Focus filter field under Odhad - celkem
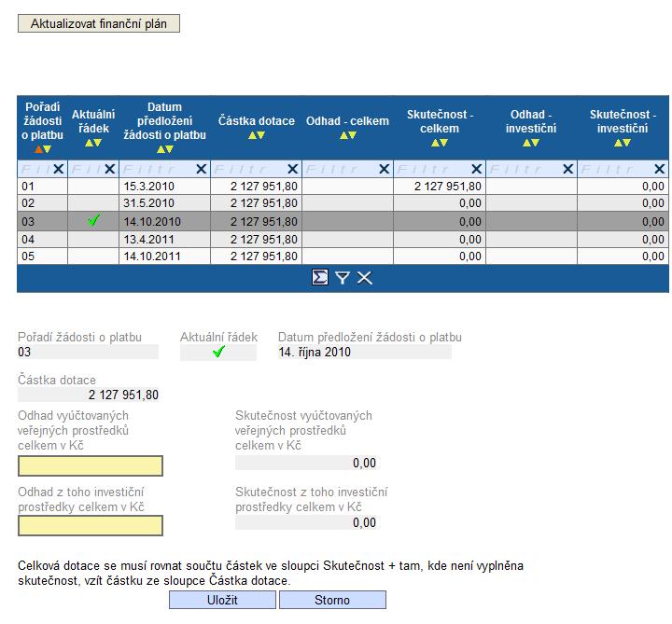Screen dimensions: 672x624 pyautogui.click(x=342, y=169)
